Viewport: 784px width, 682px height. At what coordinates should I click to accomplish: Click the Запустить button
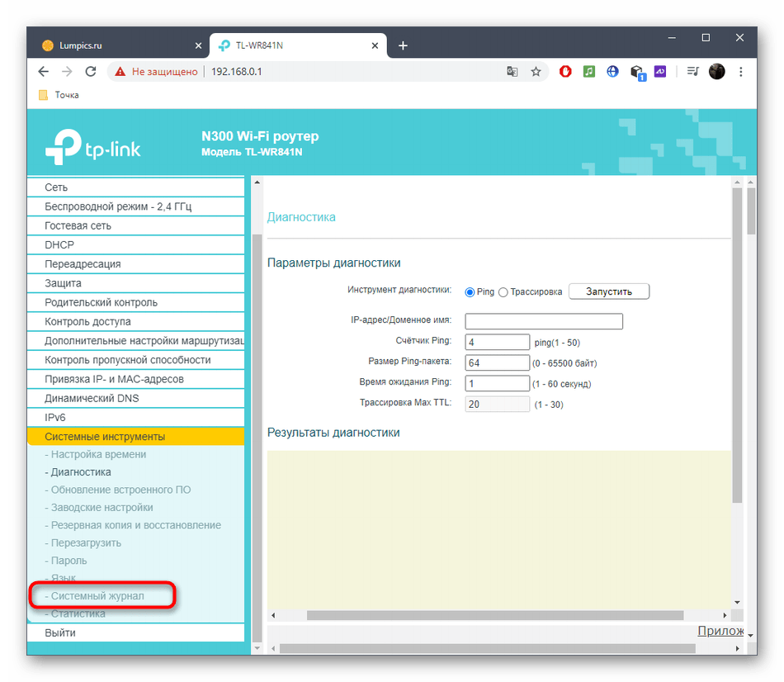coord(609,291)
